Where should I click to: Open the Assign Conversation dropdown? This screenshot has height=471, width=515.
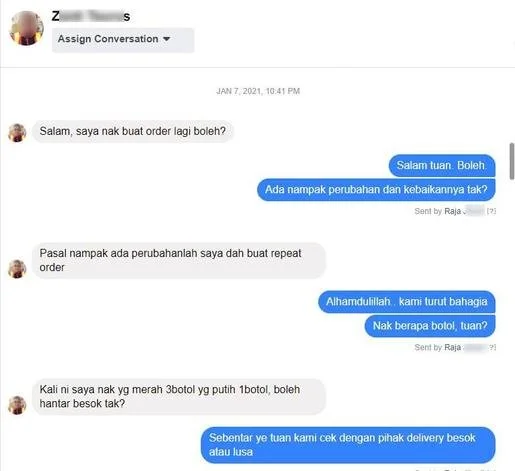point(123,40)
